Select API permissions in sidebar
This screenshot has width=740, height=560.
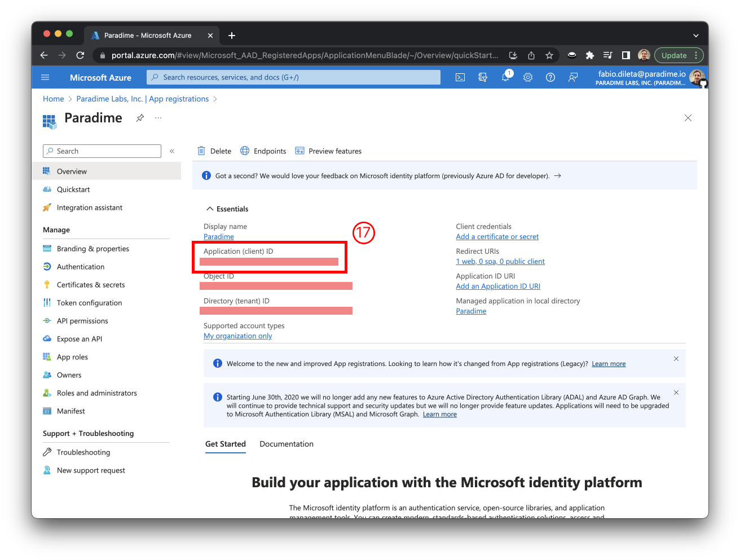[x=82, y=321]
